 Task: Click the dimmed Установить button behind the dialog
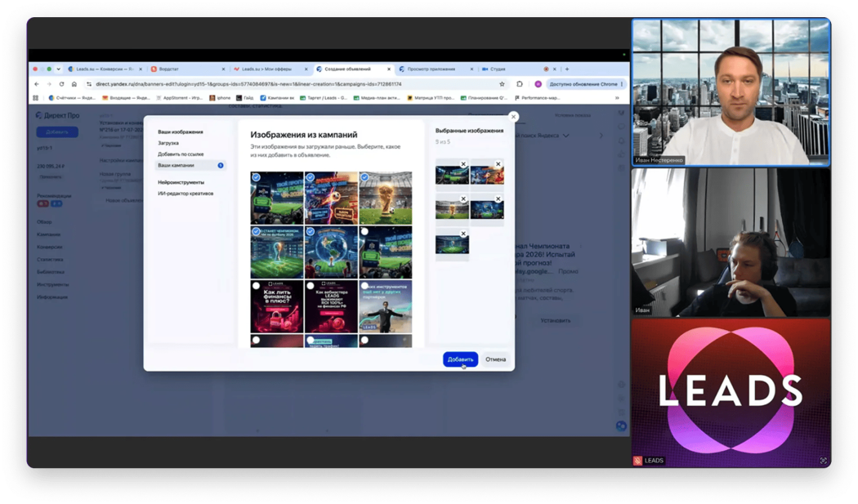[556, 321]
